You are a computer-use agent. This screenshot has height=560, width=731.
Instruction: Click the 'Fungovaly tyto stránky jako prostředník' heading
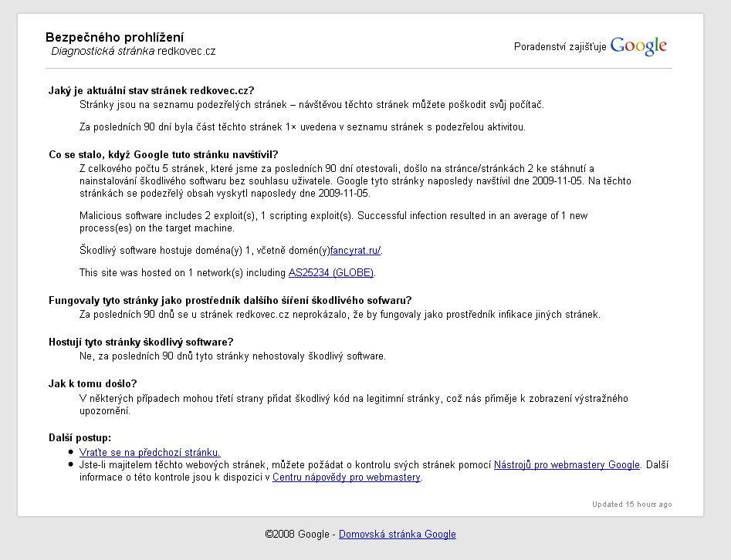pos(229,300)
